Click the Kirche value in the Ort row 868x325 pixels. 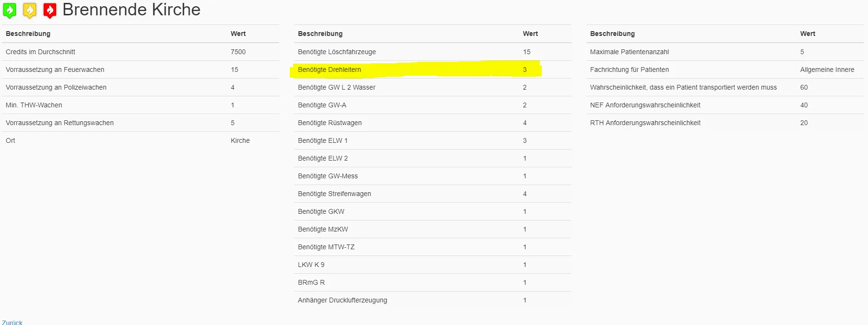click(240, 140)
